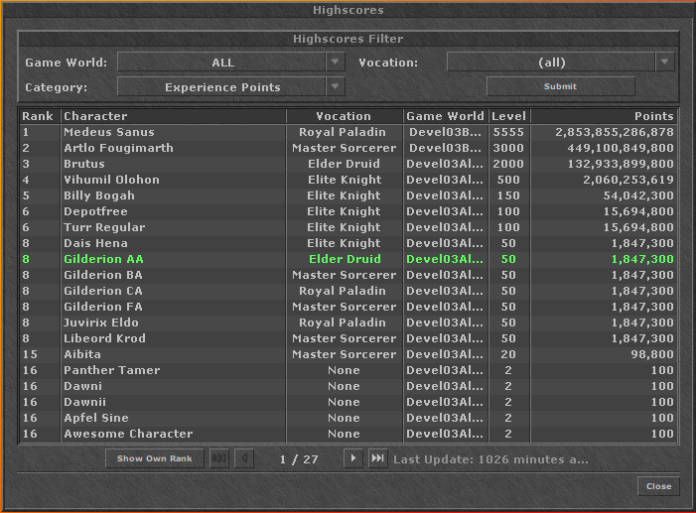The image size is (696, 513).
Task: Go to the previous highscores page
Action: tap(244, 458)
